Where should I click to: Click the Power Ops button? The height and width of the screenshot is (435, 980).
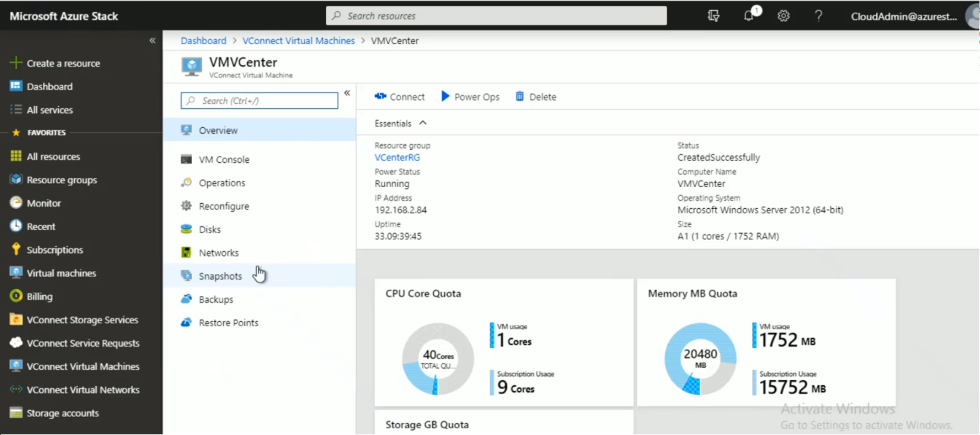(x=470, y=96)
